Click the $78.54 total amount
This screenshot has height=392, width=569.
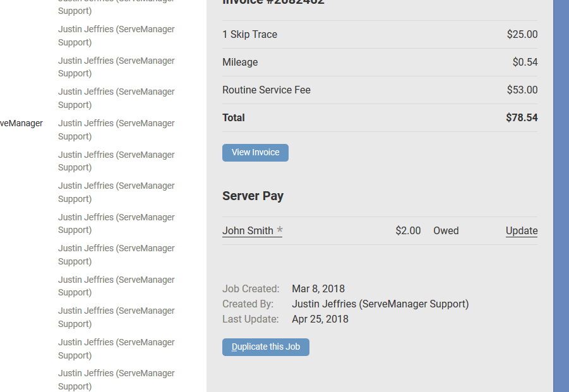click(522, 117)
